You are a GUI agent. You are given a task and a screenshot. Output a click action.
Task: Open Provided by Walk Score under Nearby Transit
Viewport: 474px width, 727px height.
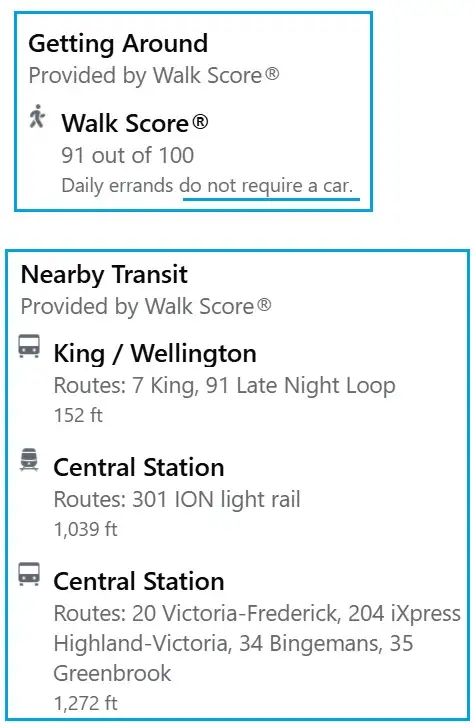point(146,306)
